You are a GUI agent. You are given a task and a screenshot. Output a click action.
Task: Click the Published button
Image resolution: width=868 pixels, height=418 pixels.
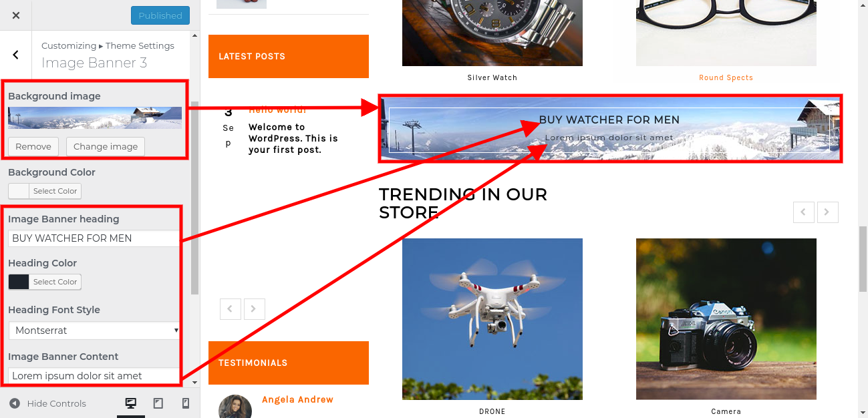pos(160,15)
